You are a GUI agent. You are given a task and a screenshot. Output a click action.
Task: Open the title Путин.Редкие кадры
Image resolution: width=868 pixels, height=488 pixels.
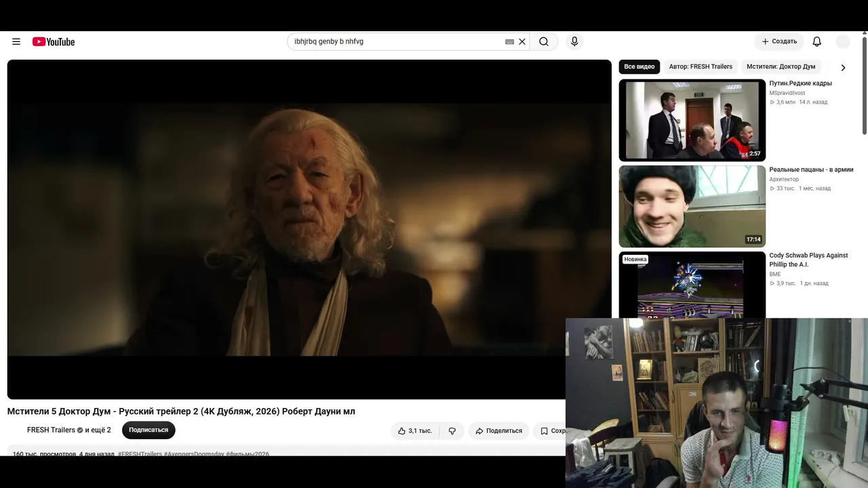pyautogui.click(x=800, y=83)
